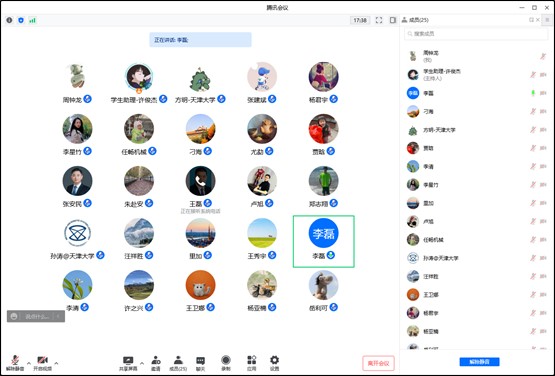Click the green network signal icon

click(x=32, y=20)
